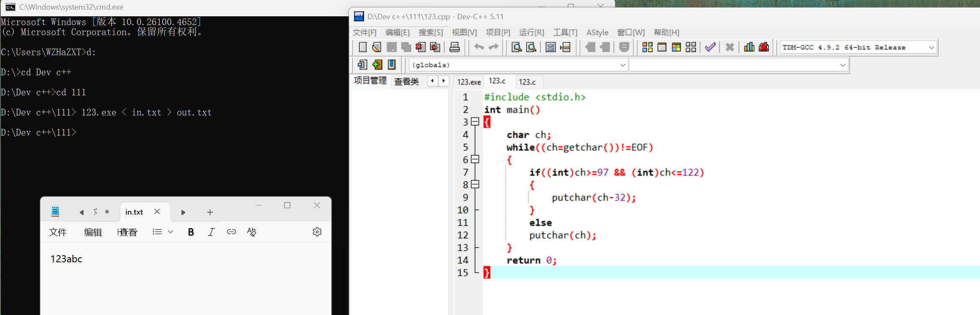The image size is (980, 315).
Task: Click the Run icon in Dev-C++ toolbar
Action: click(x=662, y=47)
